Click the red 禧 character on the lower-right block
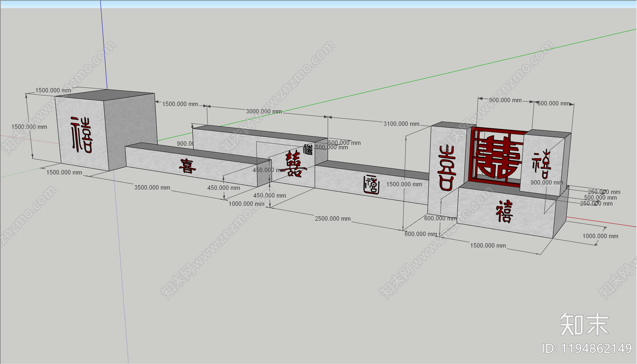The width and height of the screenshot is (637, 364). point(504,211)
